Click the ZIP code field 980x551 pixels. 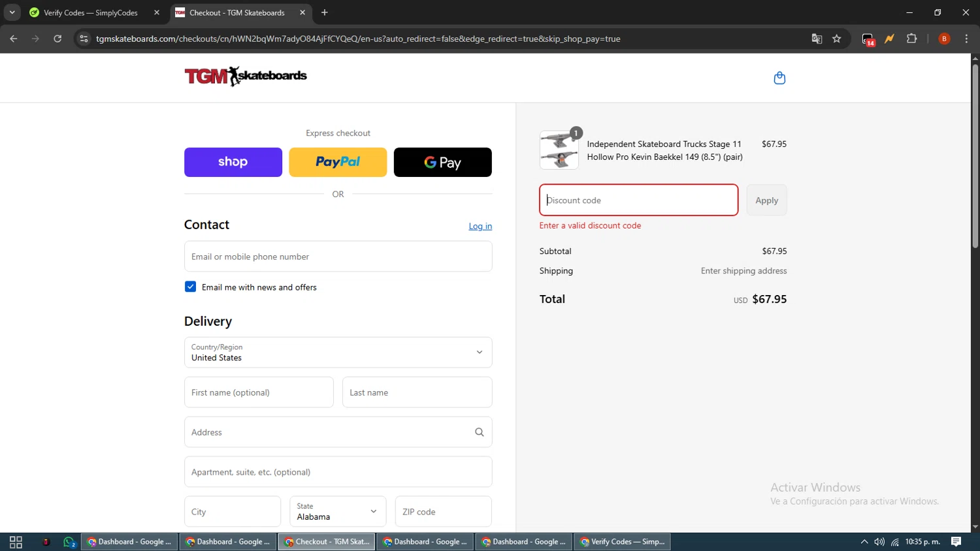[444, 512]
